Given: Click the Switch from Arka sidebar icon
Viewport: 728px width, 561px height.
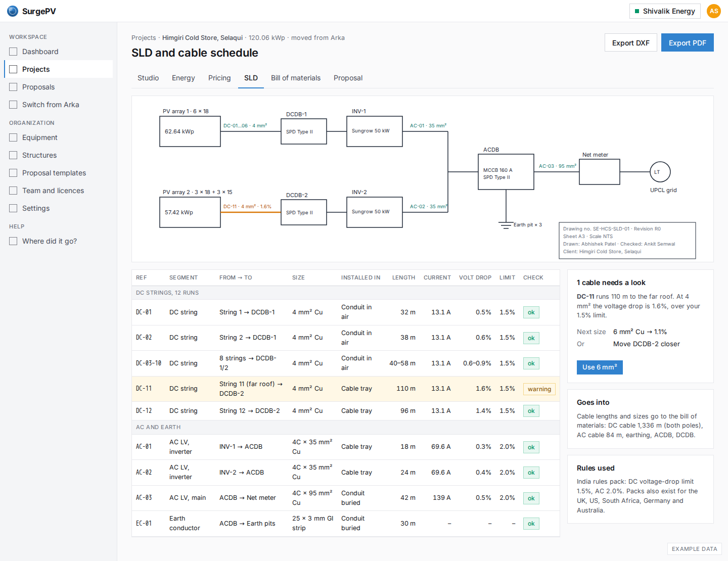Looking at the screenshot, I should (x=13, y=105).
